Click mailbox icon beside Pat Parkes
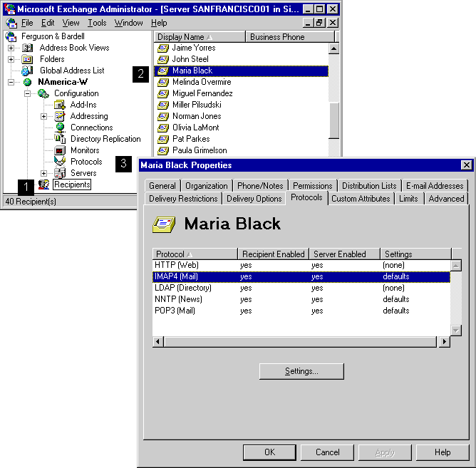The image size is (476, 468). point(163,139)
